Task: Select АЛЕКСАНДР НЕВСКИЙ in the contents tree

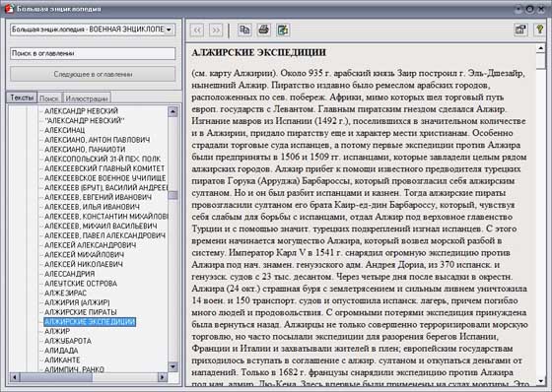Action: [81, 111]
